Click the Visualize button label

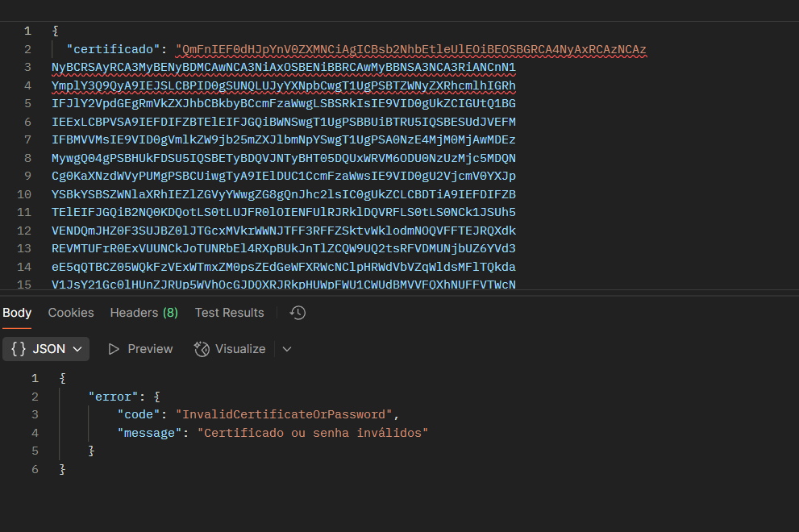coord(240,349)
